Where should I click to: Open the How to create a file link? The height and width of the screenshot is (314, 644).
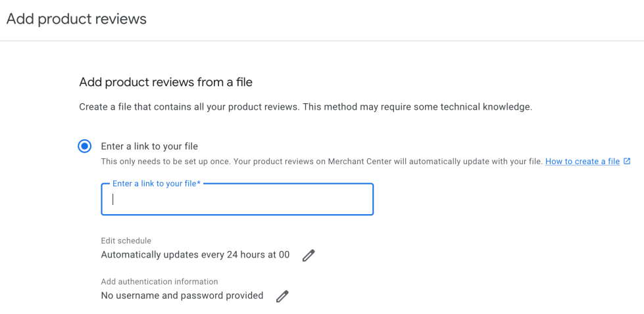click(582, 162)
